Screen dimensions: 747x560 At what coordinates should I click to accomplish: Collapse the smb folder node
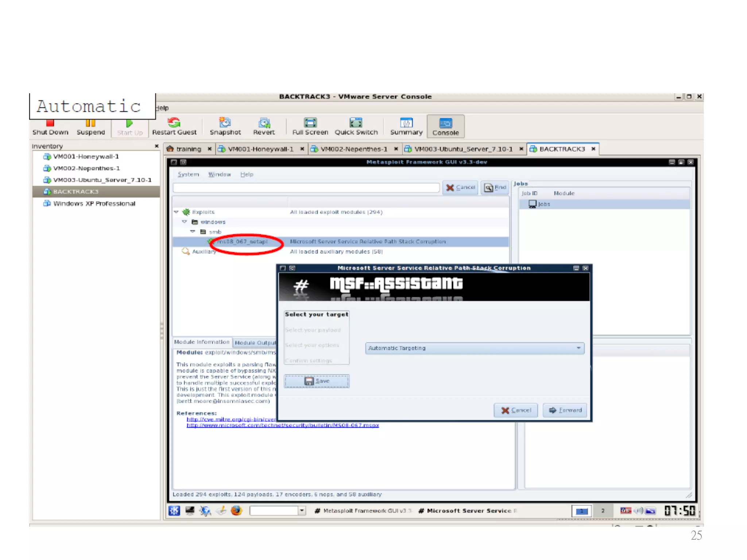(193, 232)
